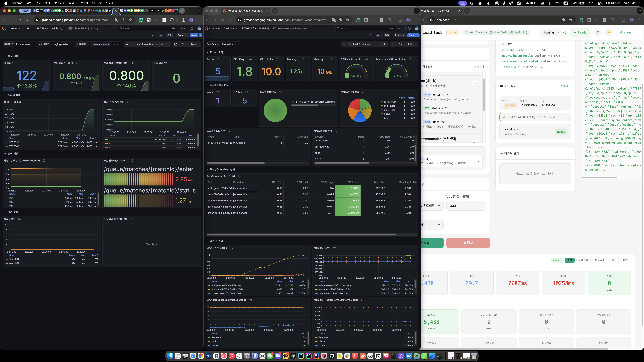The image size is (644, 362).
Task: Shift time range backward in left dashboard
Action: tap(127, 44)
